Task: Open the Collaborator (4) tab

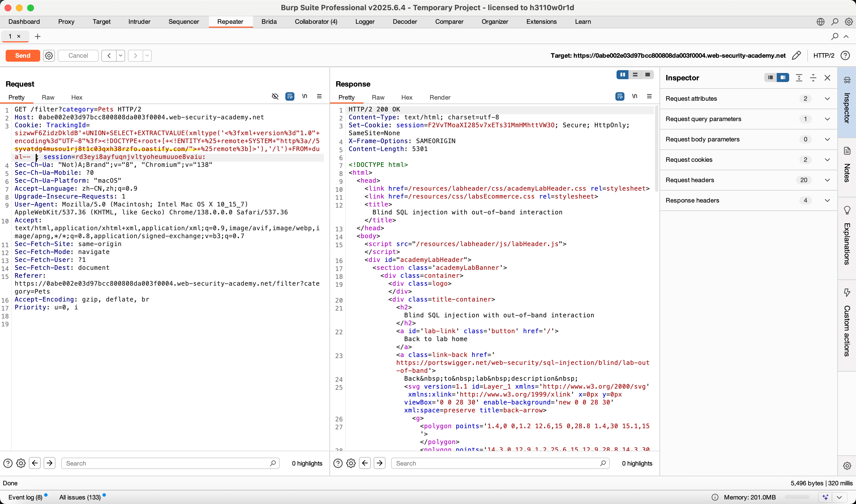Action: pos(316,21)
